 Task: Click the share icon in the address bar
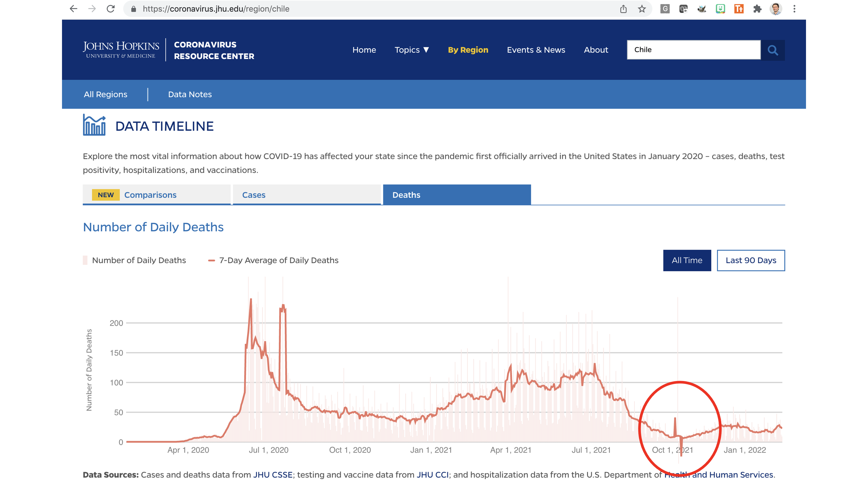coord(624,9)
